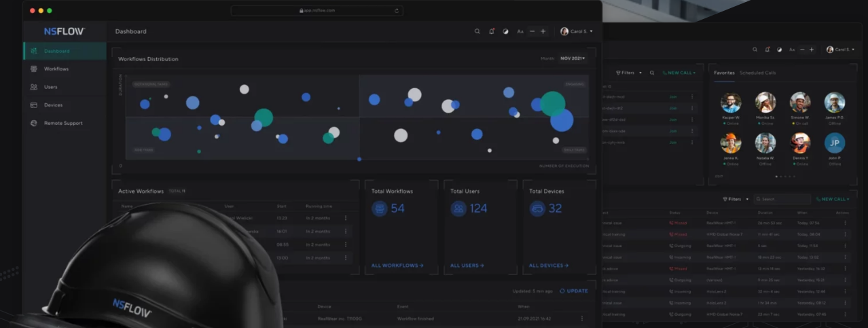868x328 pixels.
Task: Click the search icon in the Dashboard window header
Action: pyautogui.click(x=477, y=31)
